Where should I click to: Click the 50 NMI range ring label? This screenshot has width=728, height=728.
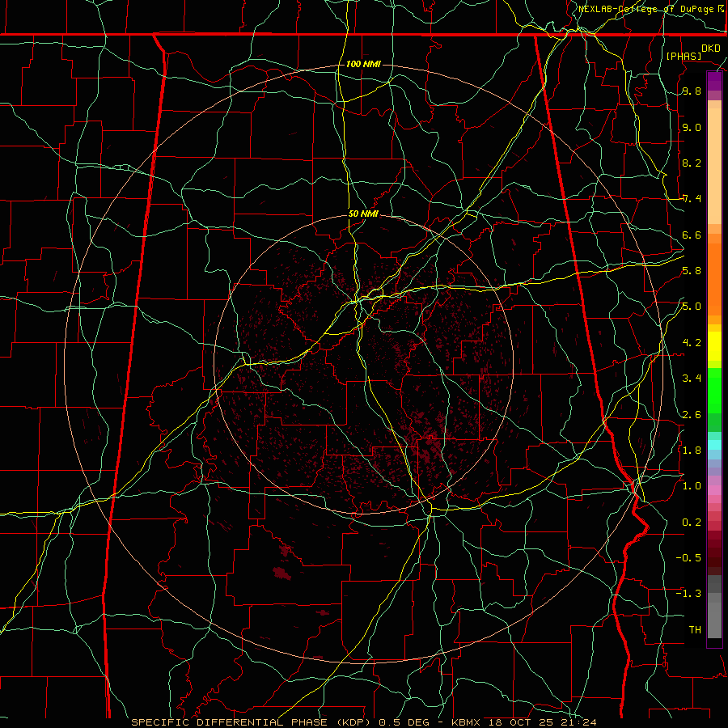tap(363, 214)
